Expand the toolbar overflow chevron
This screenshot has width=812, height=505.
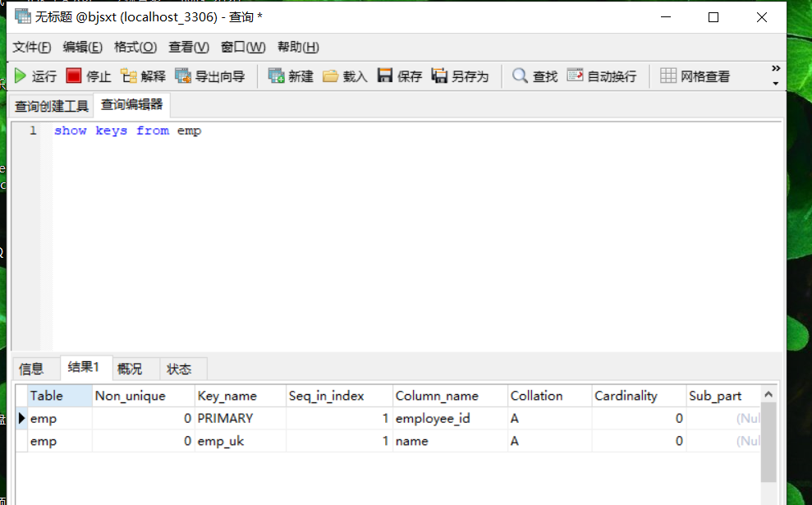775,68
